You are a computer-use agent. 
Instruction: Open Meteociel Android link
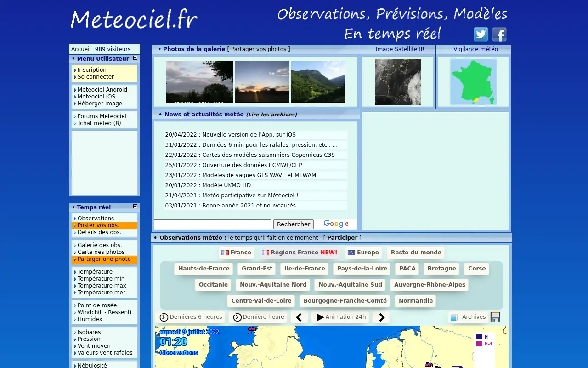click(102, 90)
